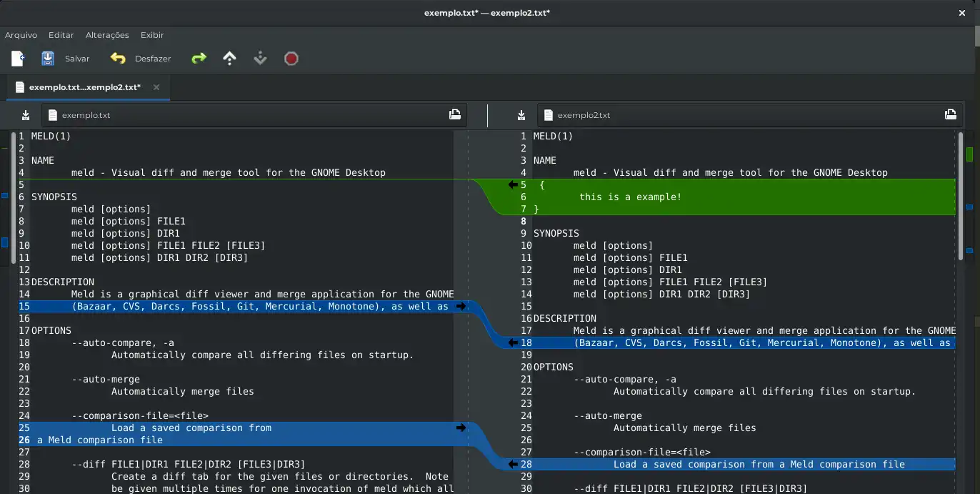
Task: Click the green redo arrow icon
Action: 199,59
